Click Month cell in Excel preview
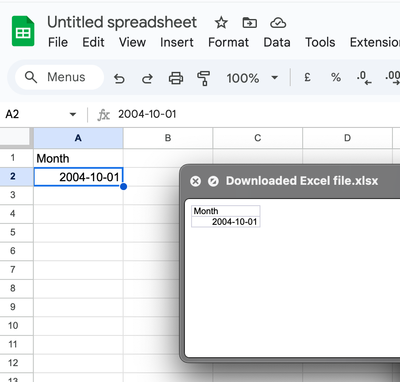Image resolution: width=400 pixels, height=382 pixels. click(x=226, y=211)
